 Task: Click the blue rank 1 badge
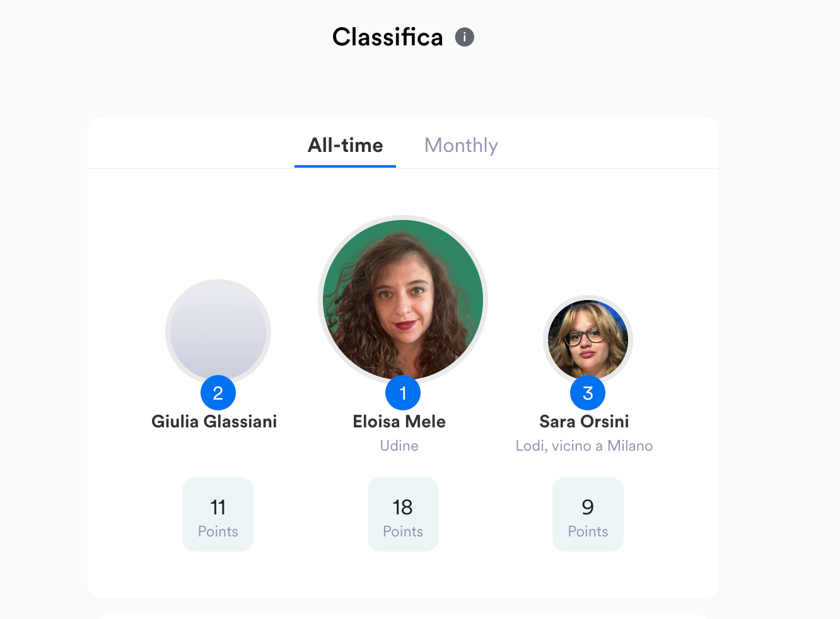point(403,393)
